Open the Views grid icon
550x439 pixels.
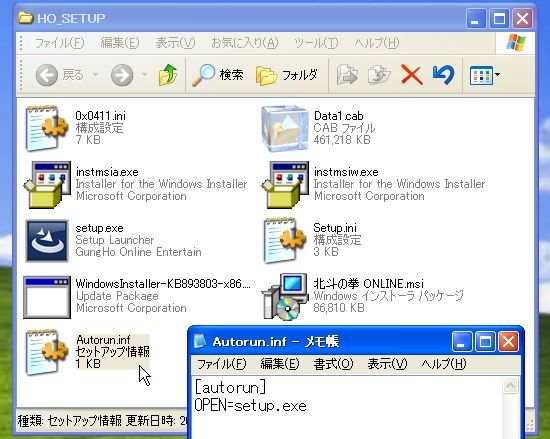481,75
